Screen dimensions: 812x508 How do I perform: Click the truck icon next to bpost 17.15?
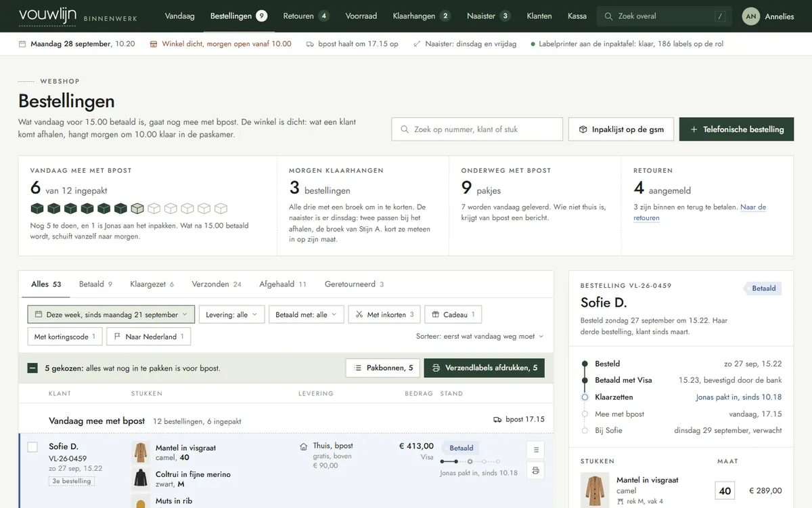tap(498, 420)
